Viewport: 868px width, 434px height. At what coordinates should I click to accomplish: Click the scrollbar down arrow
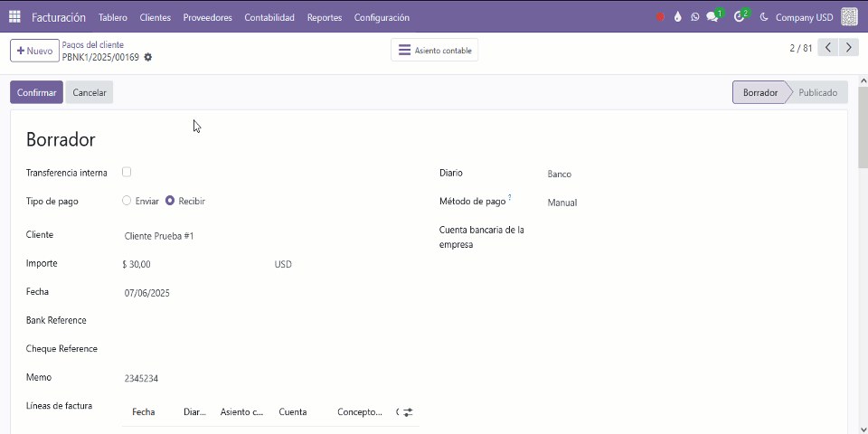(x=863, y=429)
